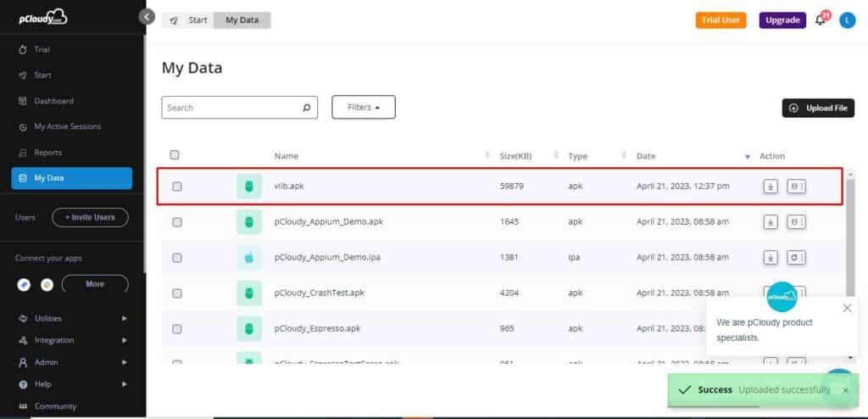Collapse the sidebar with the arrow button

pos(147,17)
